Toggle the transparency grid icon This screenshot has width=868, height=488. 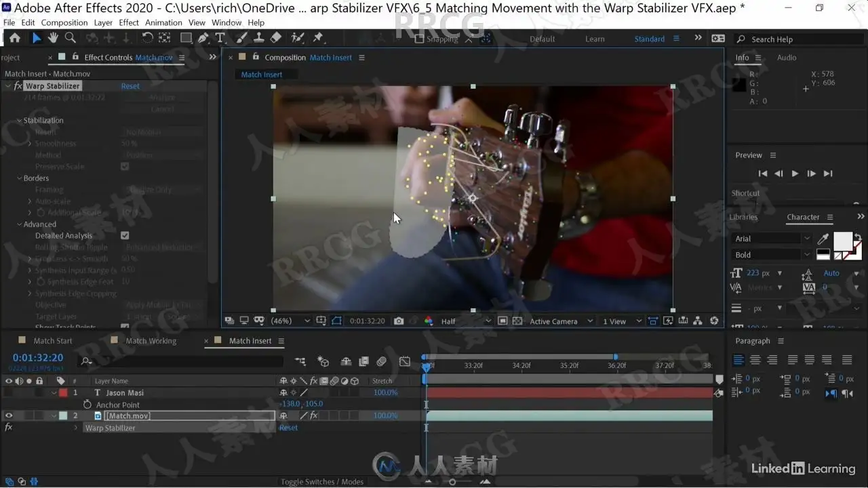517,321
